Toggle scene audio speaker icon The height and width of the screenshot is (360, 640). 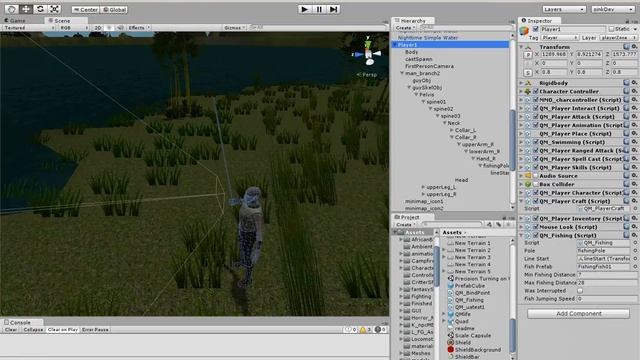(120, 28)
